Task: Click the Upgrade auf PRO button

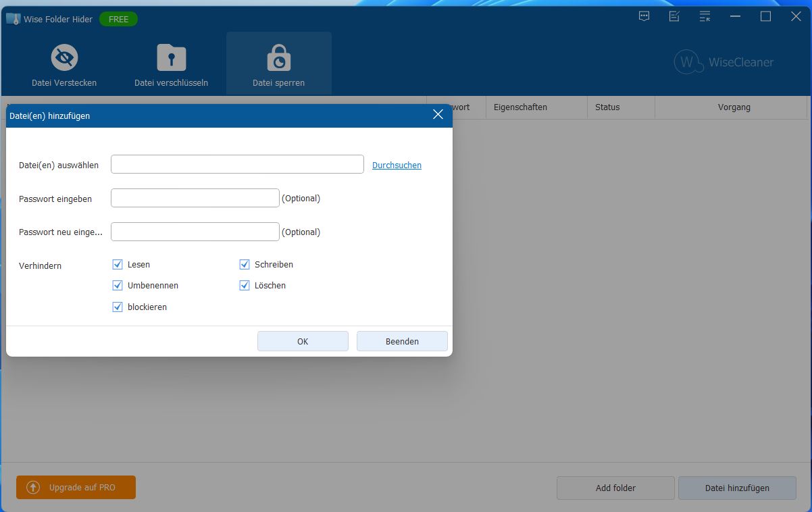Action: pos(76,487)
